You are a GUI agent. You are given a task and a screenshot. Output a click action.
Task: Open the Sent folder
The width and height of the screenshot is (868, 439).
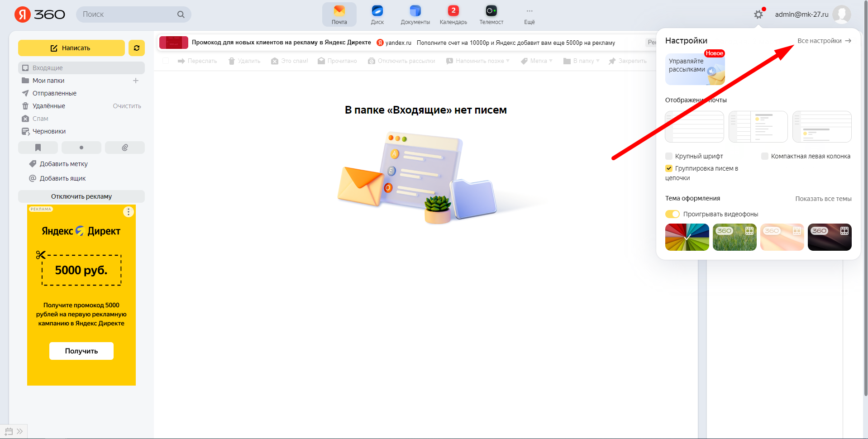[x=54, y=93]
